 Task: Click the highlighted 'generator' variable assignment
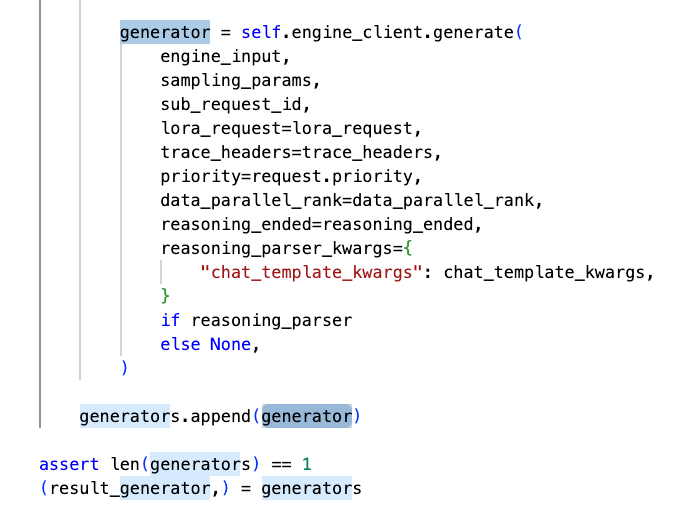pos(165,33)
